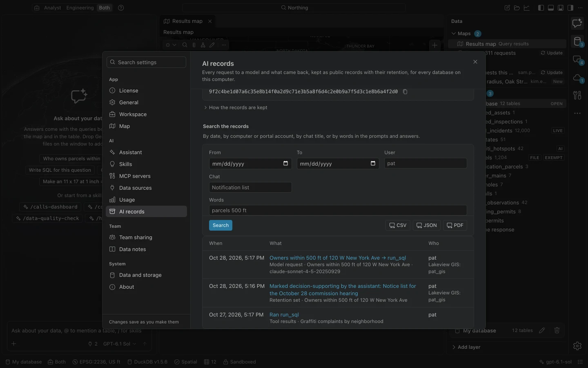Open the wrench tools icon in the right rail
The width and height of the screenshot is (588, 368).
tap(577, 95)
